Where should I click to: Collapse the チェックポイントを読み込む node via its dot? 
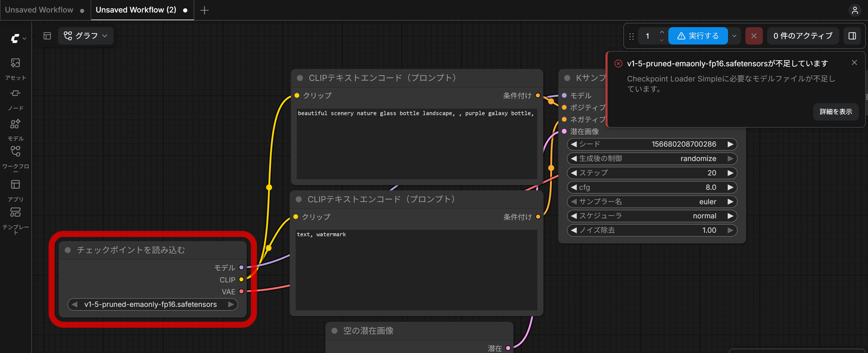[x=68, y=250]
